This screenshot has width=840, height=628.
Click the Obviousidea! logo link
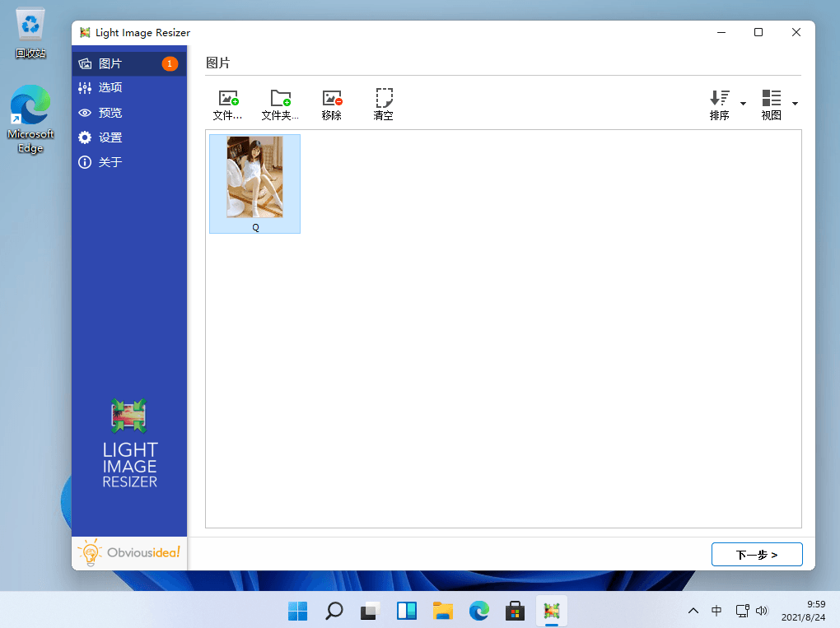(129, 552)
